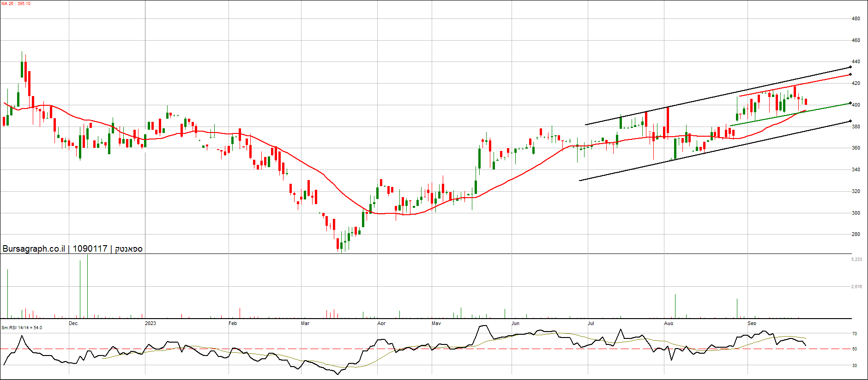The image size is (868, 380).
Task: Select the 2023 year marker on time axis
Action: pyautogui.click(x=151, y=323)
